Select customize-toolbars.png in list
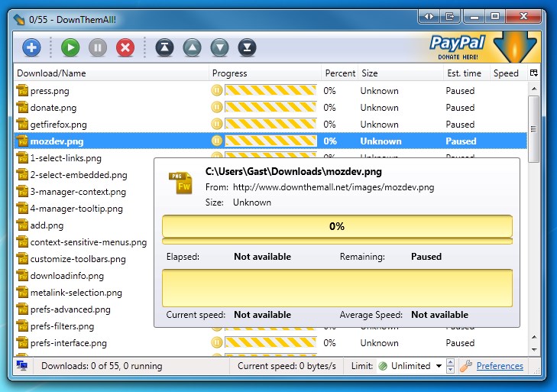Viewport: 557px width, 392px height. 78,259
